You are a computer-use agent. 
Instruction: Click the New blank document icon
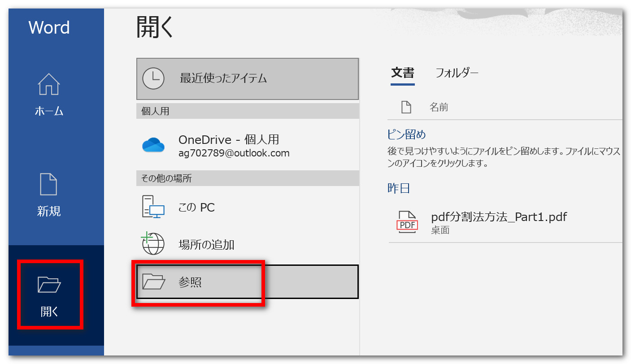49,184
